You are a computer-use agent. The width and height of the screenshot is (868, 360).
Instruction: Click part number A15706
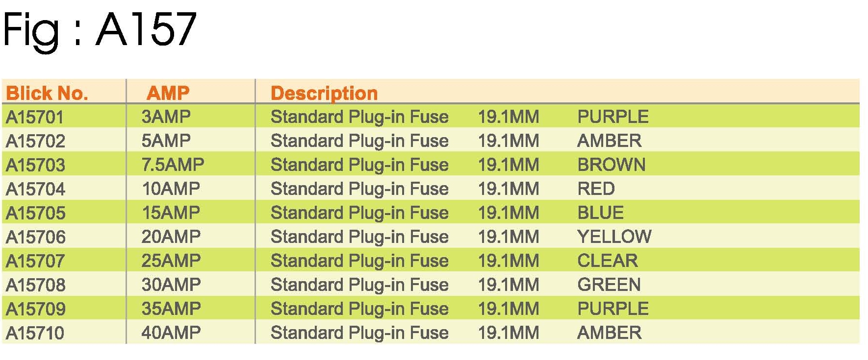(35, 237)
